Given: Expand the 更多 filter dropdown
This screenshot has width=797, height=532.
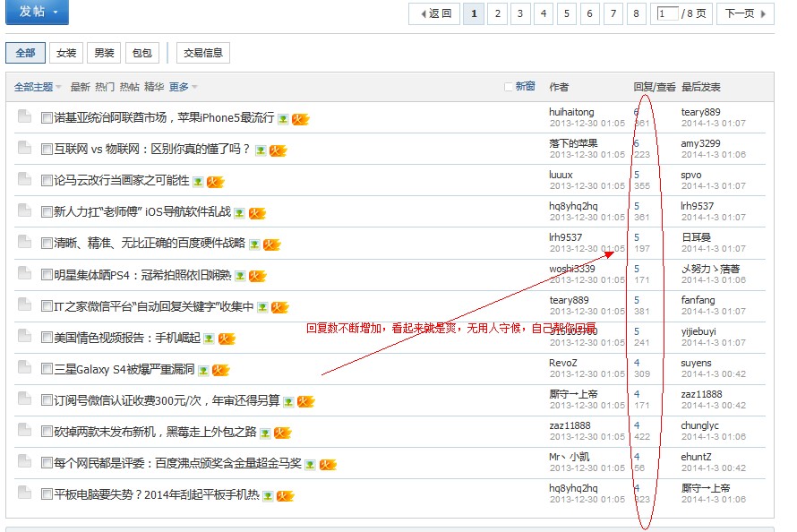Looking at the screenshot, I should (x=183, y=87).
